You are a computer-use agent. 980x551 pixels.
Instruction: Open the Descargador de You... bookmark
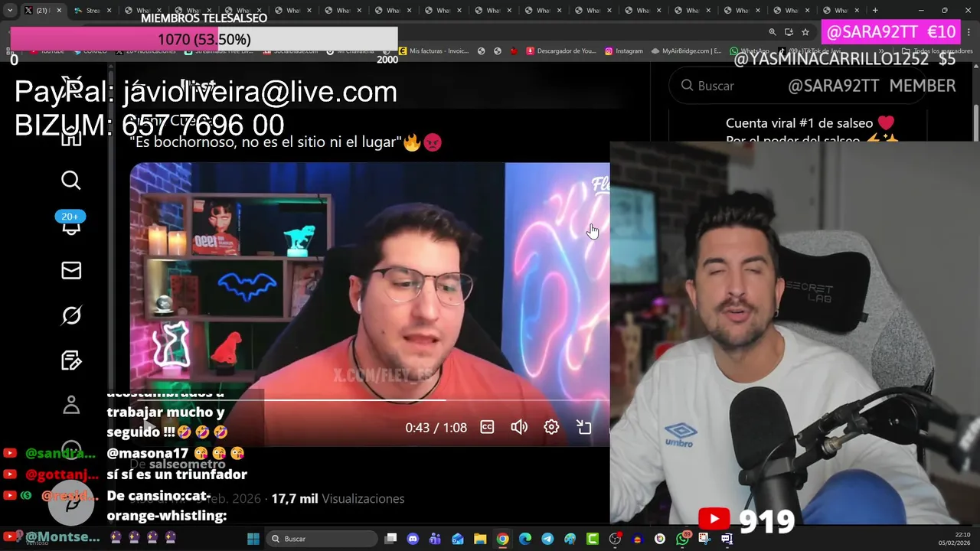(563, 51)
